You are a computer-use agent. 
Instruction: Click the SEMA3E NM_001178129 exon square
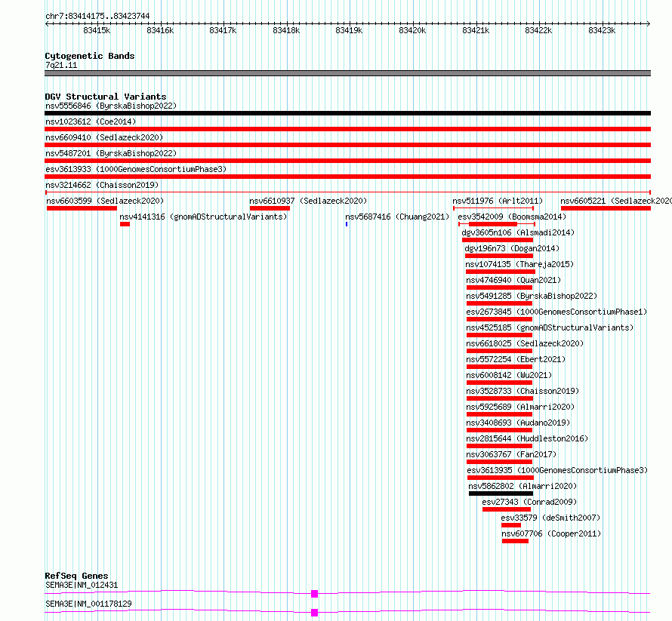[x=314, y=613]
